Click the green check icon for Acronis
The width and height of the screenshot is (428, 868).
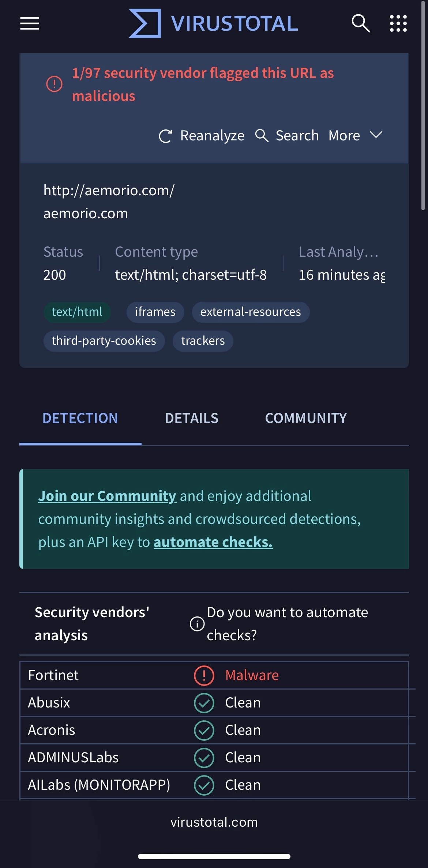(204, 730)
